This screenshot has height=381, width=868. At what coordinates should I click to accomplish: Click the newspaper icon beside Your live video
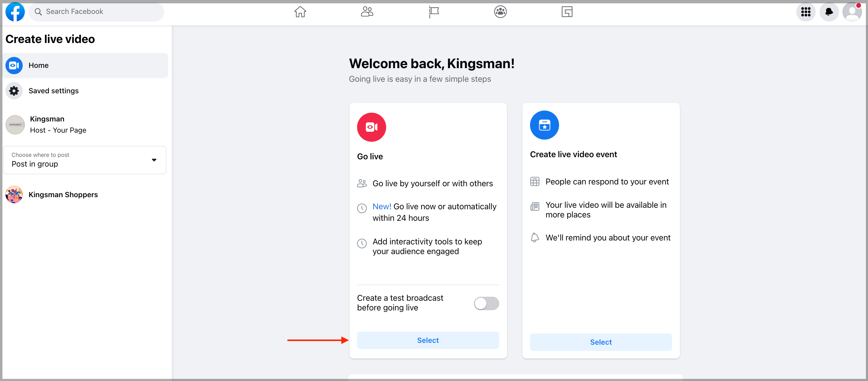point(535,207)
